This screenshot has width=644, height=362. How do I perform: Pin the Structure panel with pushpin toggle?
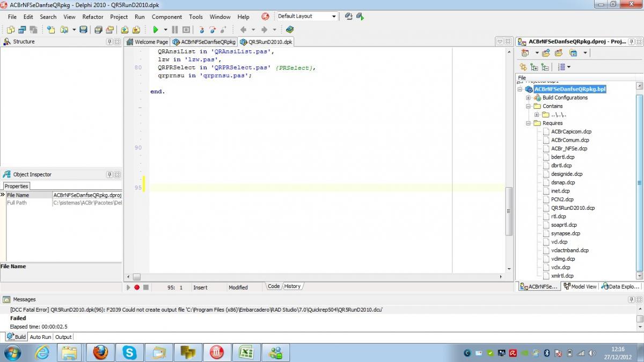tap(109, 41)
